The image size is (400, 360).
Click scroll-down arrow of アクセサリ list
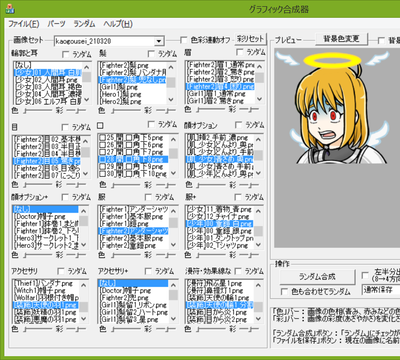click(x=83, y=318)
